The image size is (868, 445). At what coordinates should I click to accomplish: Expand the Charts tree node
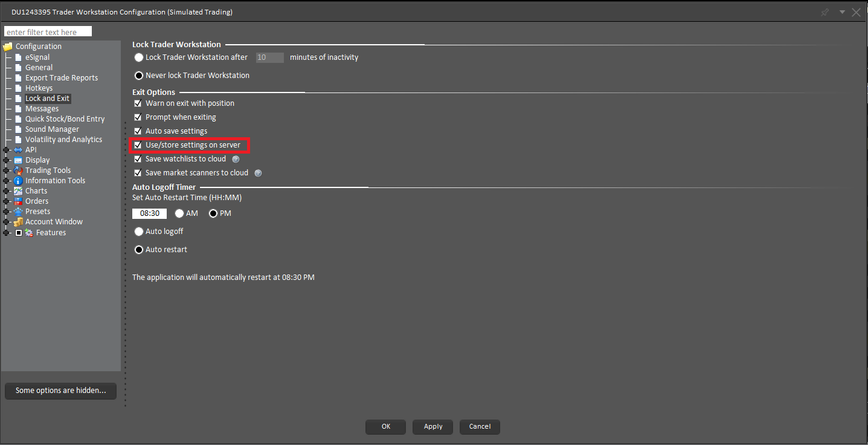[7, 191]
